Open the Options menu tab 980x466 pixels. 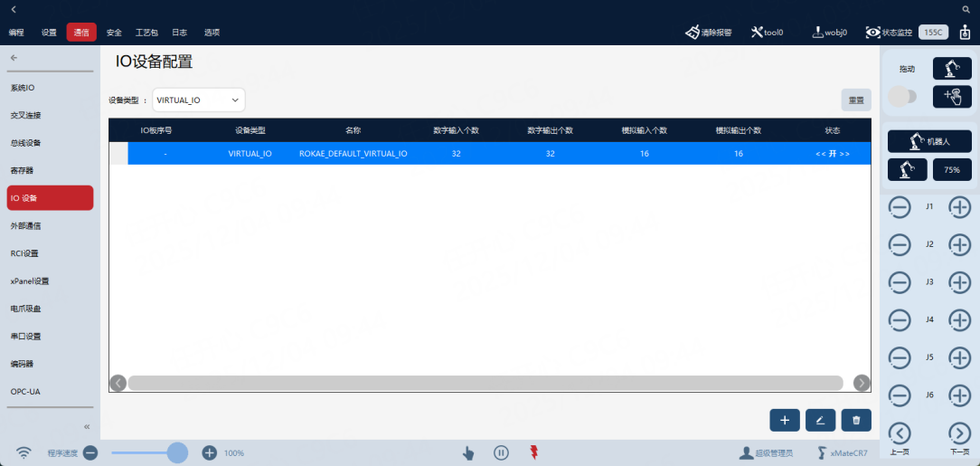[x=212, y=33]
